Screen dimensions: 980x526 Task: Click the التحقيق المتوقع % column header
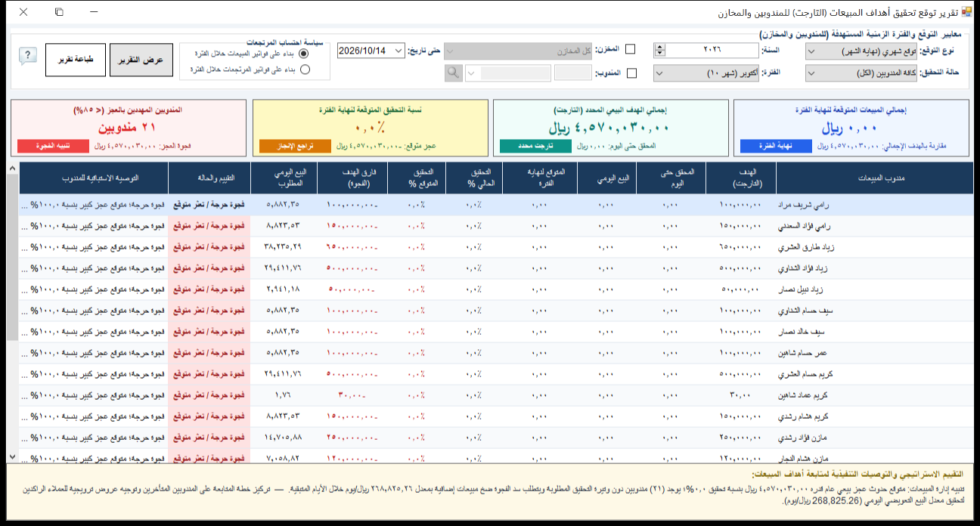415,178
